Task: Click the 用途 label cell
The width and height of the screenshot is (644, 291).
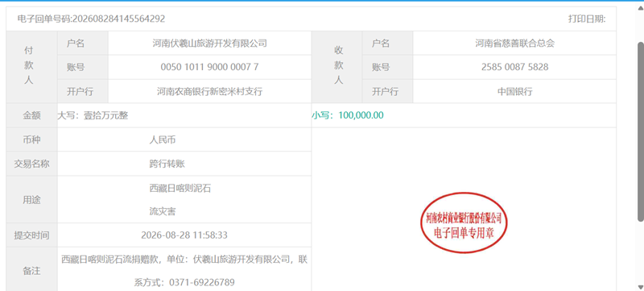Action: [31, 200]
